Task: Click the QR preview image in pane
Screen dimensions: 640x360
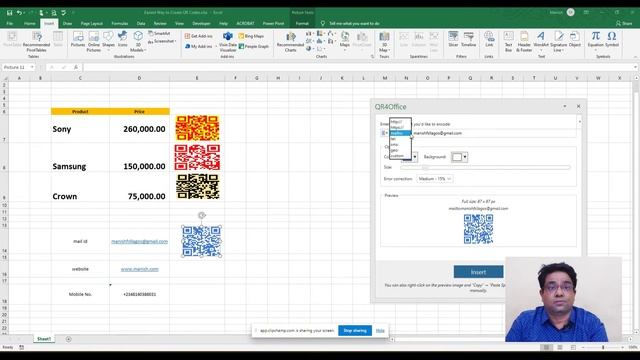Action: 478,229
